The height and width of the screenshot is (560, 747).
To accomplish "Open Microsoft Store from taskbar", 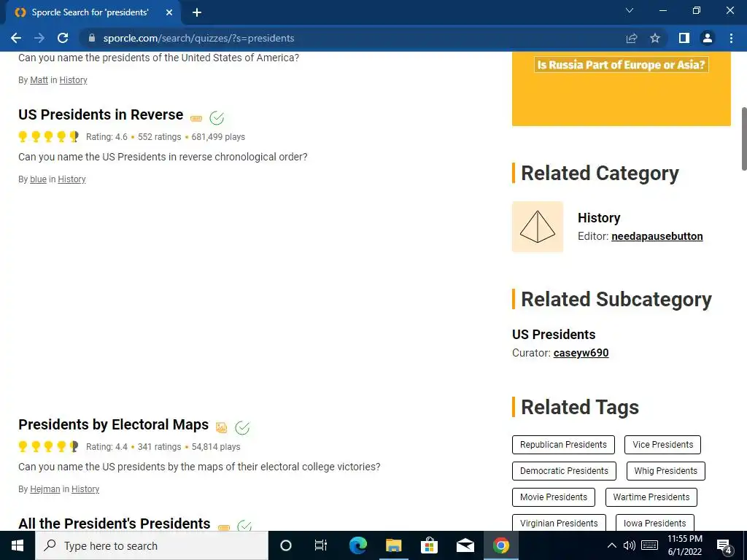I will 429,545.
